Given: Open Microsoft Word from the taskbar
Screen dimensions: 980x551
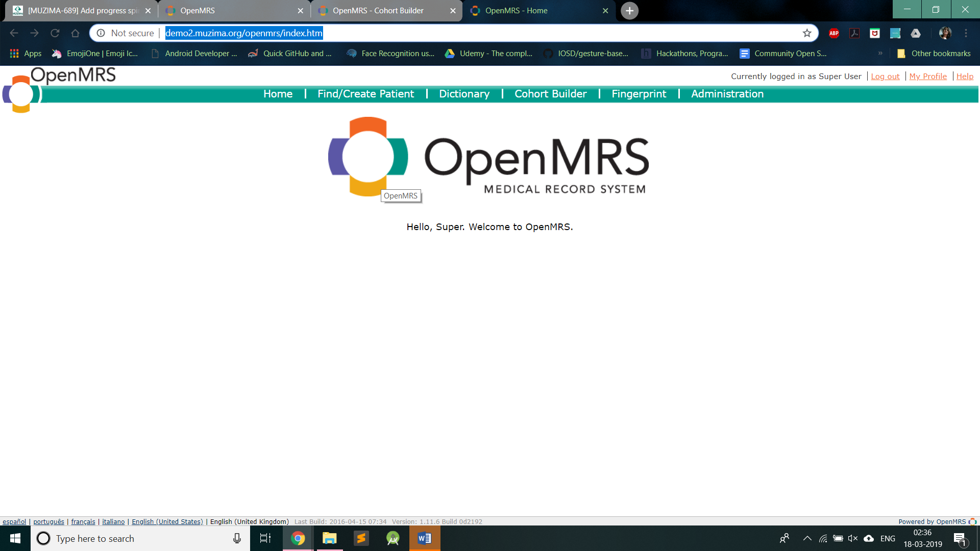Looking at the screenshot, I should click(425, 538).
